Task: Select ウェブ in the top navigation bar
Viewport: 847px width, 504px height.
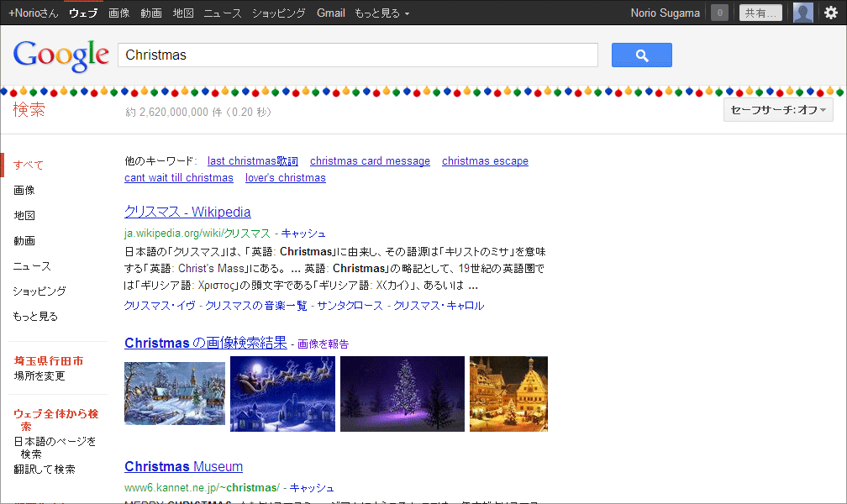Action: [83, 13]
